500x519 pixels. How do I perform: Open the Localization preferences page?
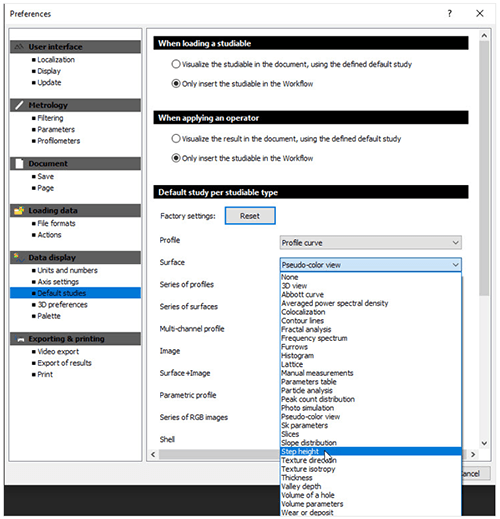pyautogui.click(x=56, y=60)
